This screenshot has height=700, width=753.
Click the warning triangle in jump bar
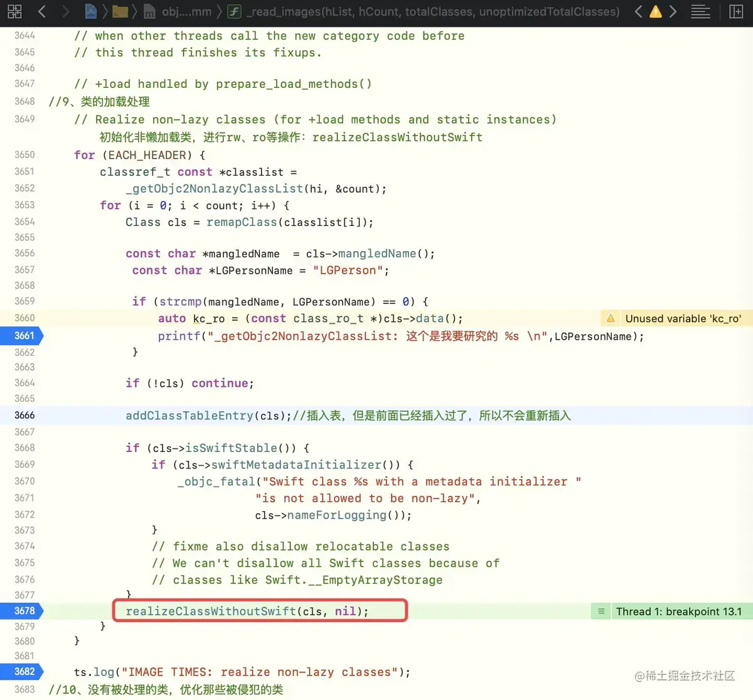(x=656, y=11)
